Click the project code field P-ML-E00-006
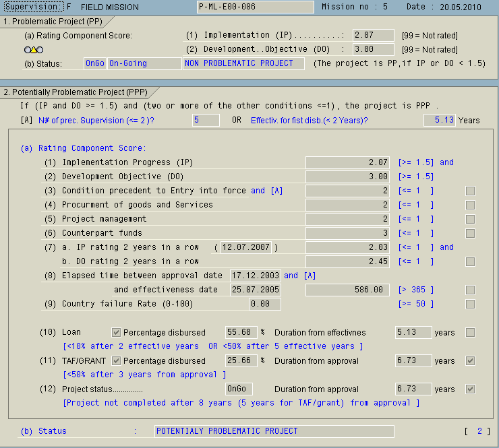 255,7
